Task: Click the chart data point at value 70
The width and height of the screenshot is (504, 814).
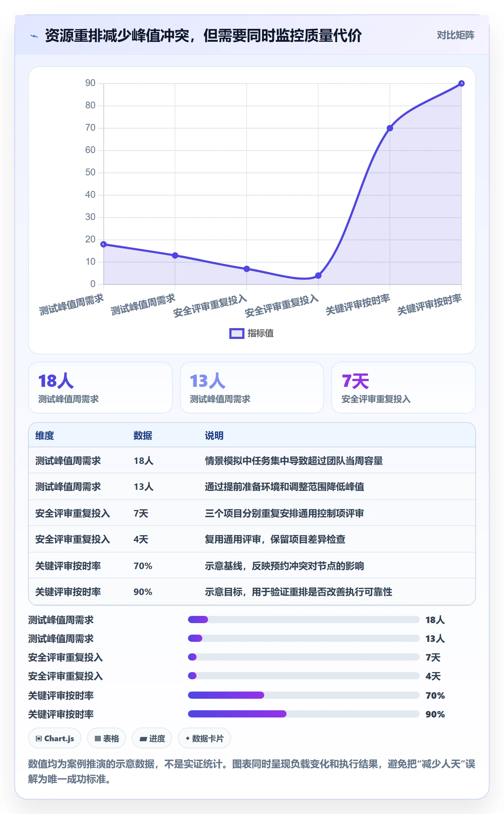Action: 390,128
